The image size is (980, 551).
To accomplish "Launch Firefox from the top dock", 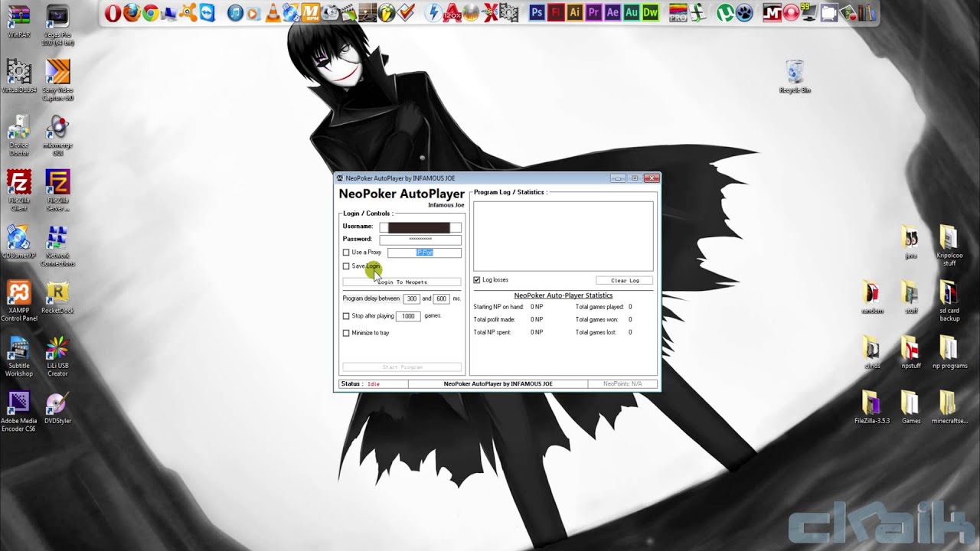I will point(131,12).
